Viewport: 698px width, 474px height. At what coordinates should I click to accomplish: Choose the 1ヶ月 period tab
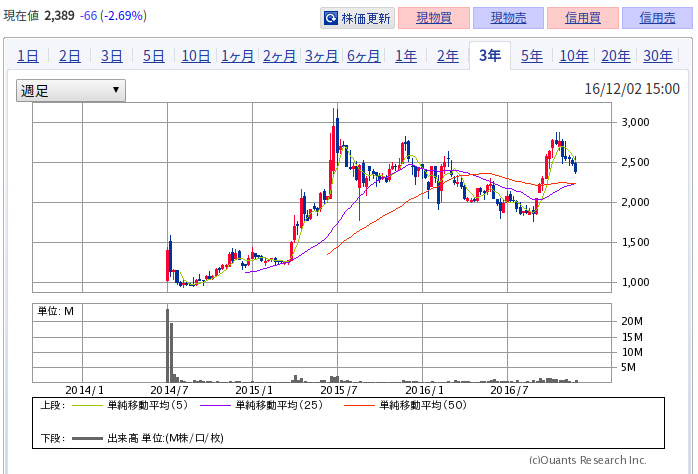point(238,56)
